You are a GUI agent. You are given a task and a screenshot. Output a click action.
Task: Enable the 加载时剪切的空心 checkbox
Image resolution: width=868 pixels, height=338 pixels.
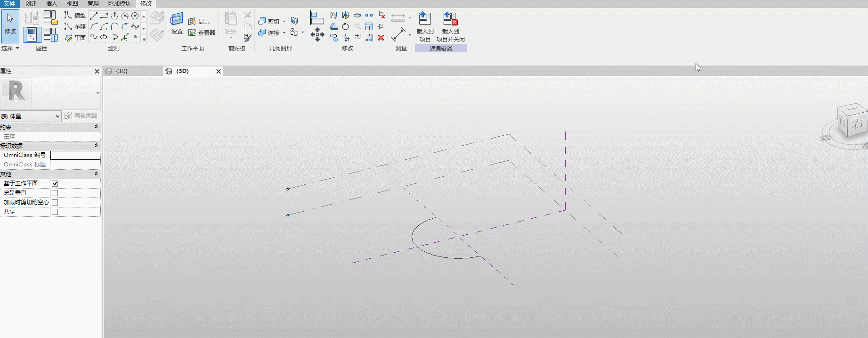click(x=55, y=202)
